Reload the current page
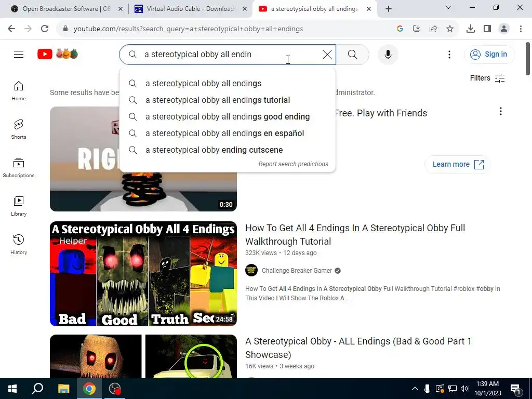Viewport: 532px width, 399px height. 45,29
